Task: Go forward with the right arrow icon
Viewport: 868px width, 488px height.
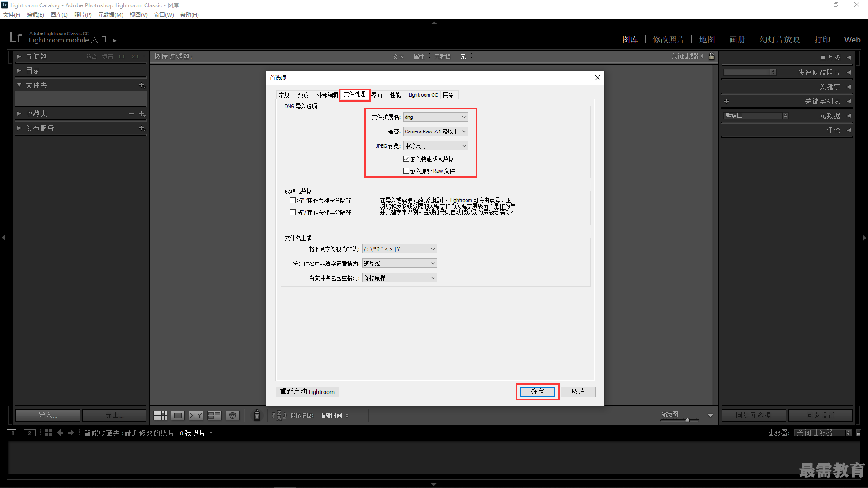Action: [71, 433]
